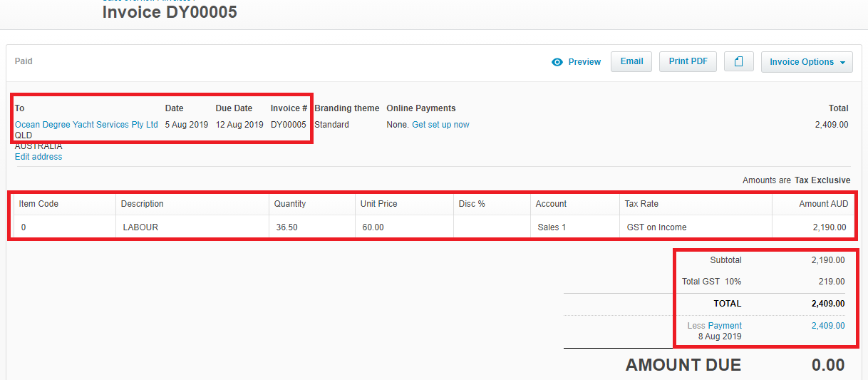
Task: Click the invoice date 5 Aug 2019
Action: tap(187, 125)
